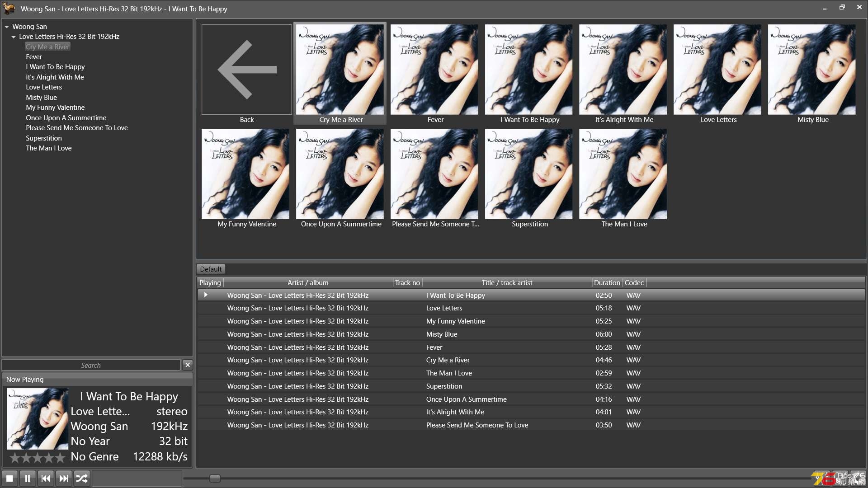Select The Man I Love playlist row

[x=531, y=373]
